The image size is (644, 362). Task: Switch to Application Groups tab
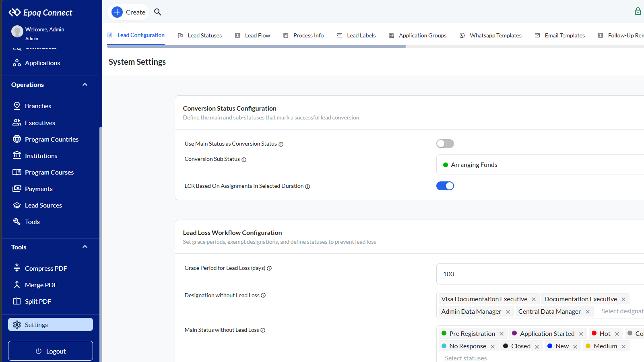(417, 35)
